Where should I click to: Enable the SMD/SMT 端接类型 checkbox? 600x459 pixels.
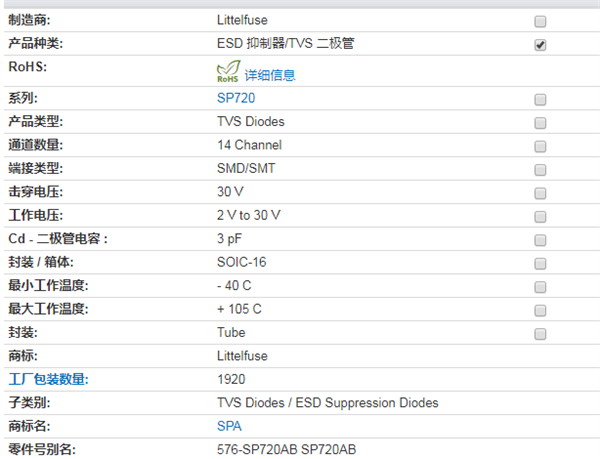540,170
